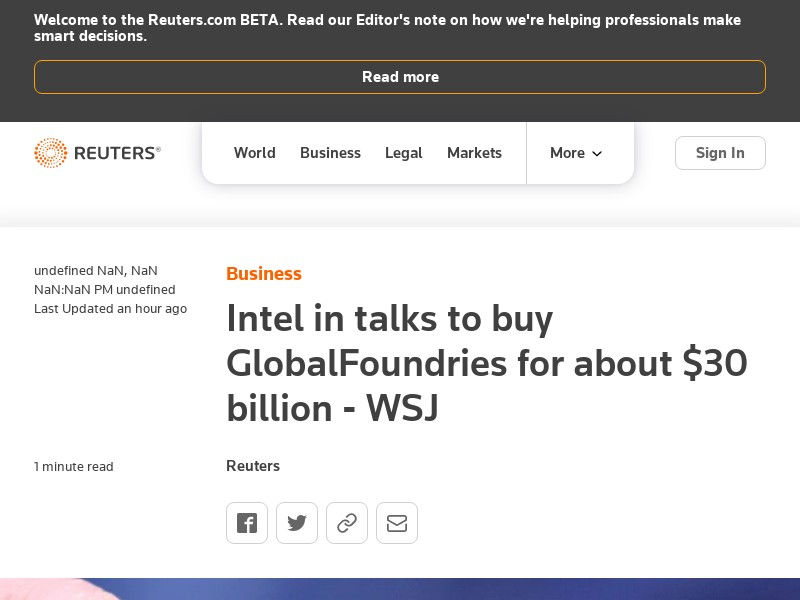Open the Markets section
Image resolution: width=800 pixels, height=600 pixels.
[x=474, y=153]
